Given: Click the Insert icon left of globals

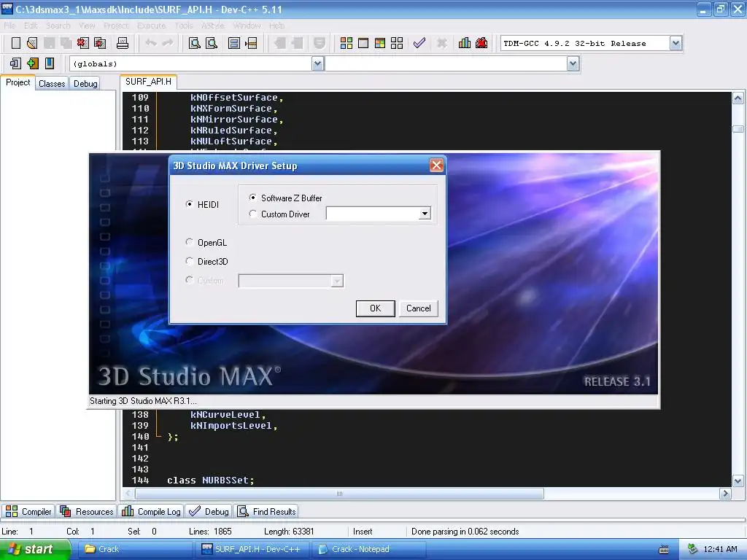Looking at the screenshot, I should coord(15,63).
